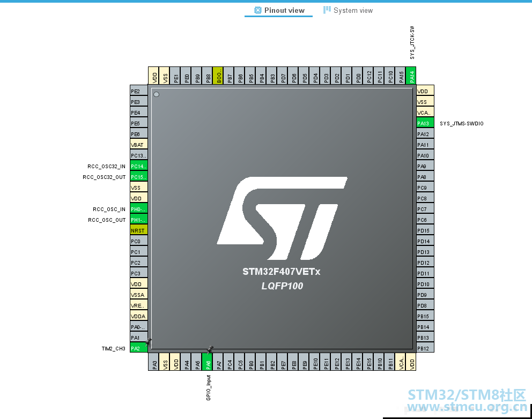Click the TIM2_CH3 signal label
Screen dimensions: 532x419
(x=113, y=348)
